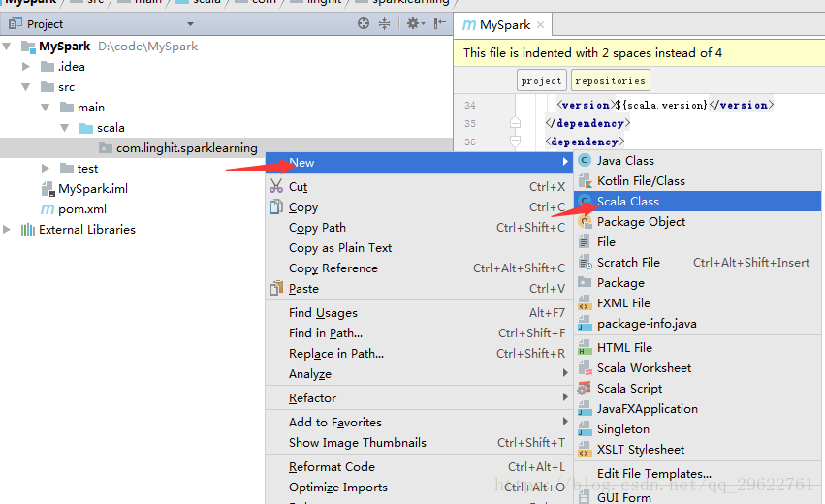825x504 pixels.
Task: Click the fold marker on line 36
Action: (x=515, y=141)
